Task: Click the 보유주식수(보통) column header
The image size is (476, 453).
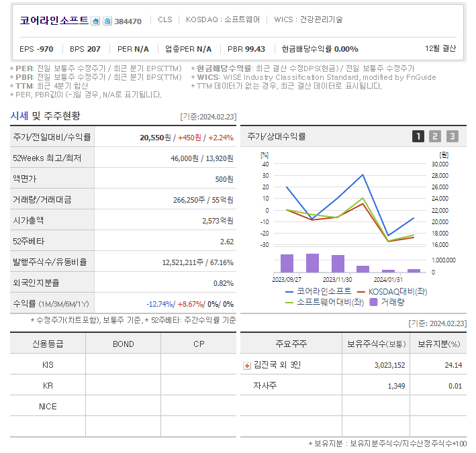Action: pos(376,344)
